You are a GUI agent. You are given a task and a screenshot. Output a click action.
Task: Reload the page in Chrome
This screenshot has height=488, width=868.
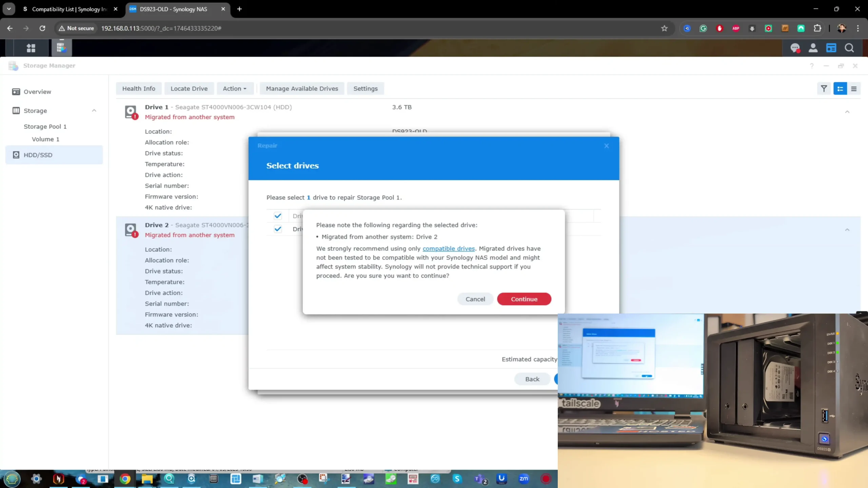(42, 28)
